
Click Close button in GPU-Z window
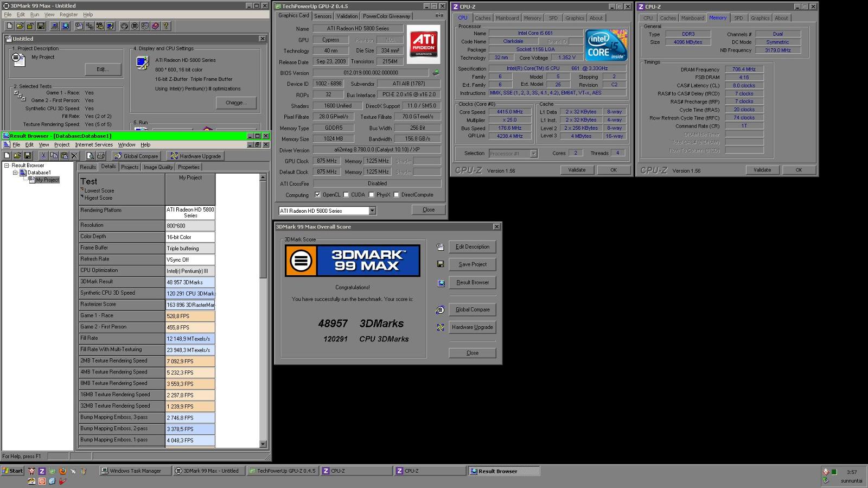coord(428,210)
